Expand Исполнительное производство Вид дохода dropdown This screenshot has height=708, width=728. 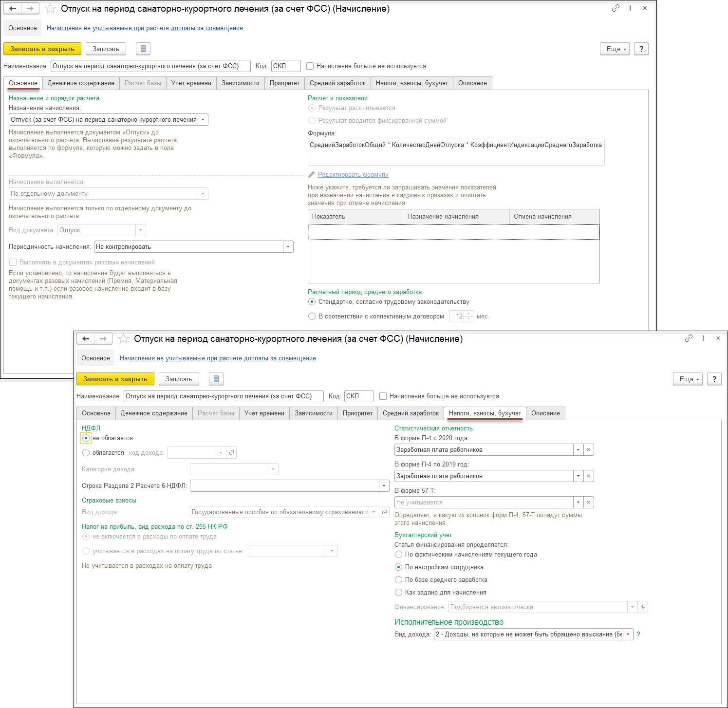click(628, 634)
